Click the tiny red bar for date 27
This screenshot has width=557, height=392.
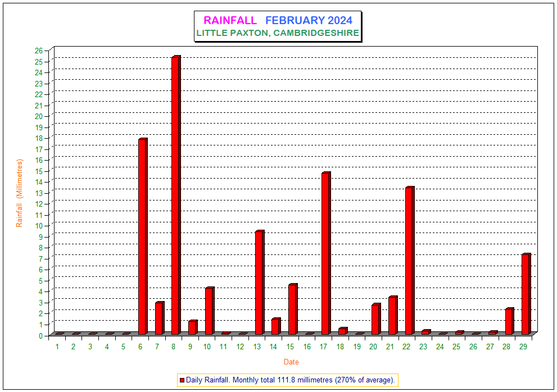coord(493,332)
